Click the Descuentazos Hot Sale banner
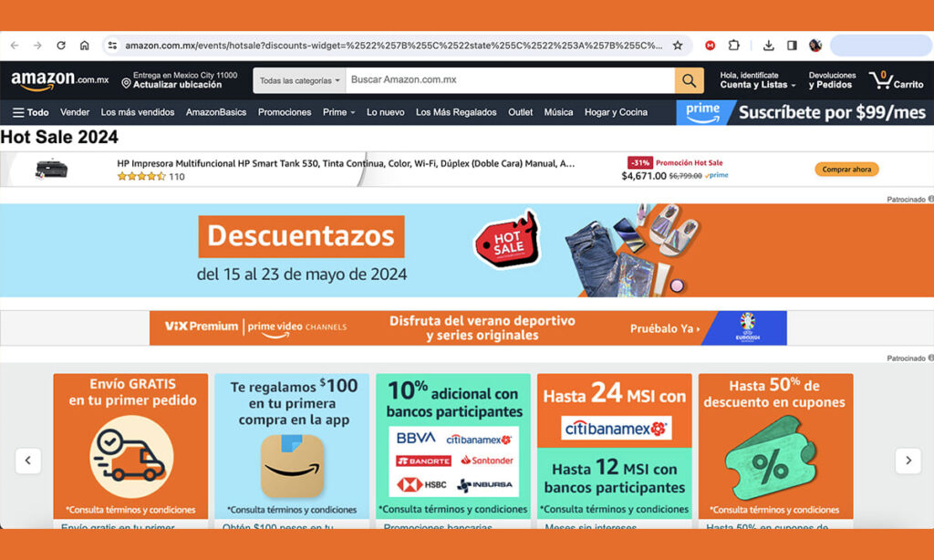 (x=467, y=250)
